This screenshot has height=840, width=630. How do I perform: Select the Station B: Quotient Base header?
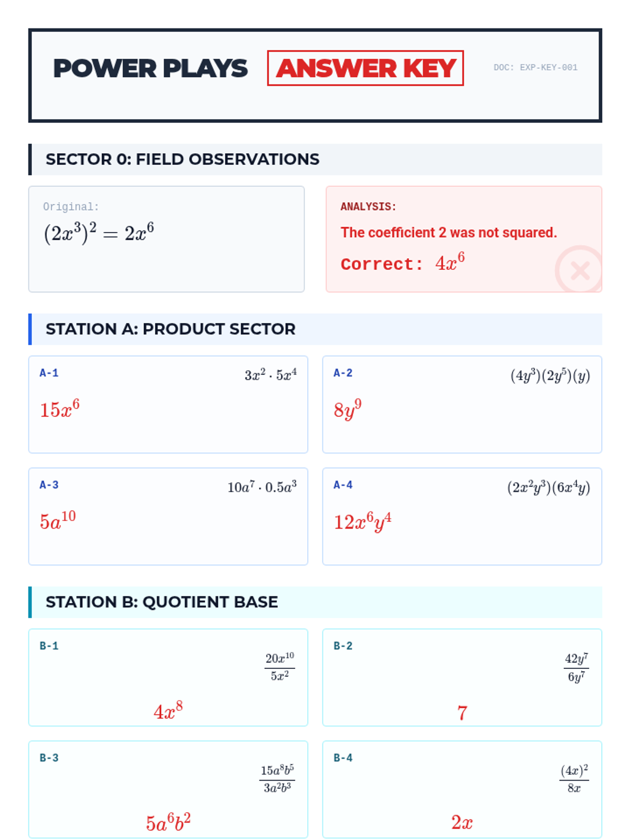coord(162,602)
